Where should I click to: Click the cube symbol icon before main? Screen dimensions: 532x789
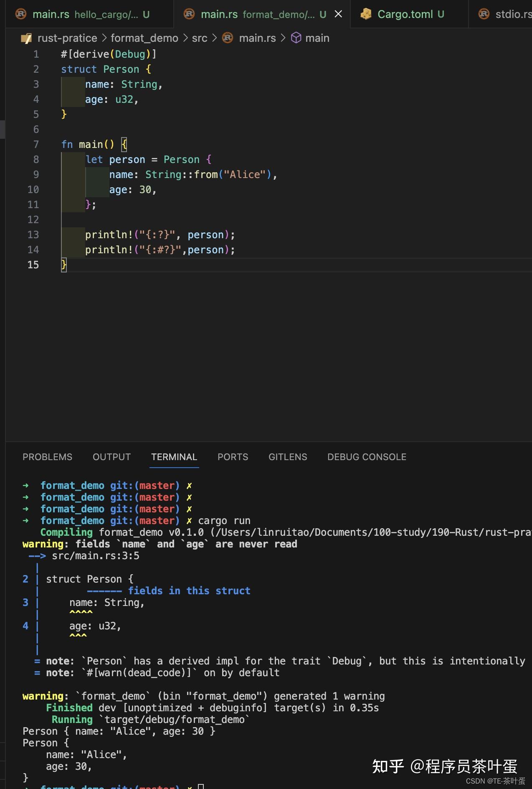(x=296, y=38)
